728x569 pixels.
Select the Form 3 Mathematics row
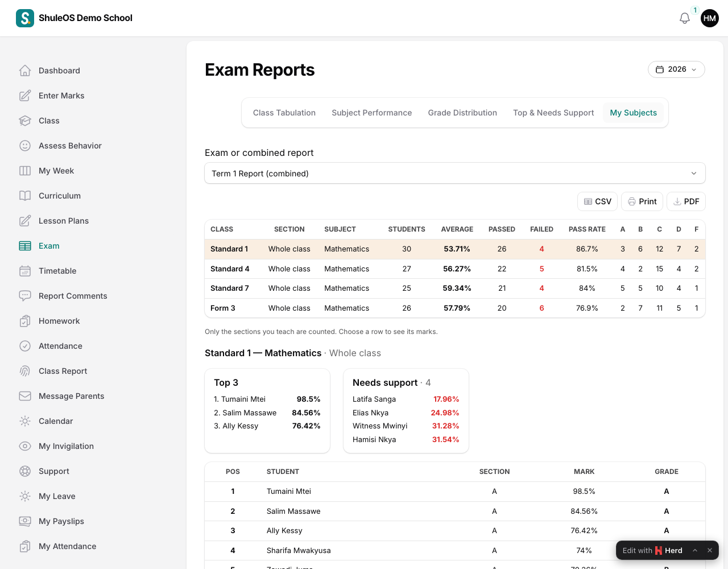pyautogui.click(x=455, y=308)
